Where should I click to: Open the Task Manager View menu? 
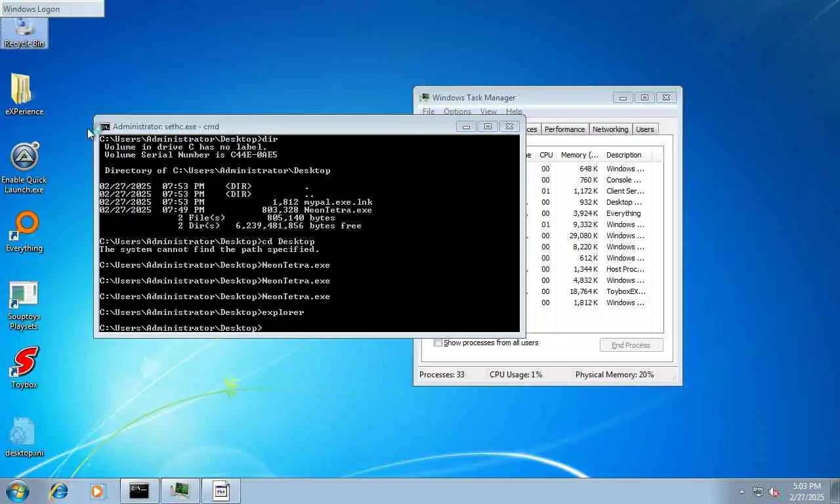tap(488, 112)
